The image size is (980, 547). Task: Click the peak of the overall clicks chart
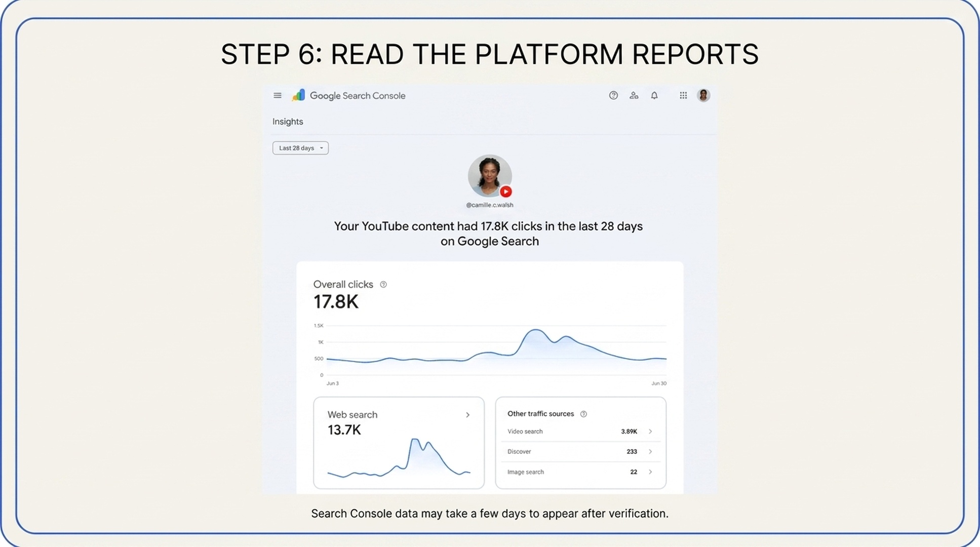(535, 330)
